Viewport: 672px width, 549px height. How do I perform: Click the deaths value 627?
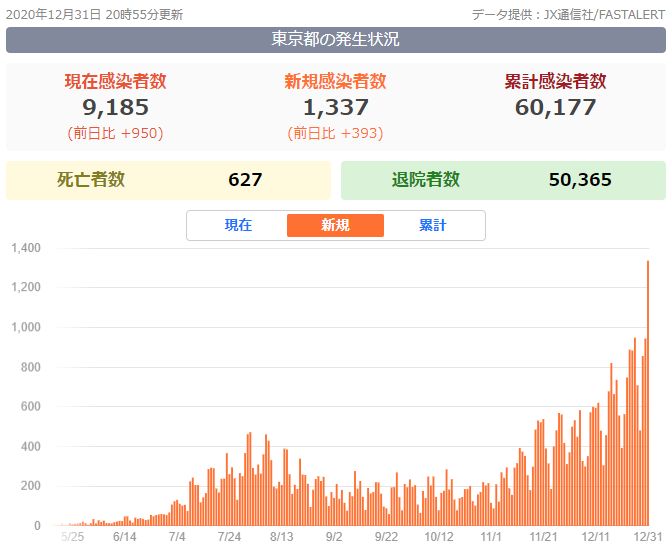click(245, 180)
